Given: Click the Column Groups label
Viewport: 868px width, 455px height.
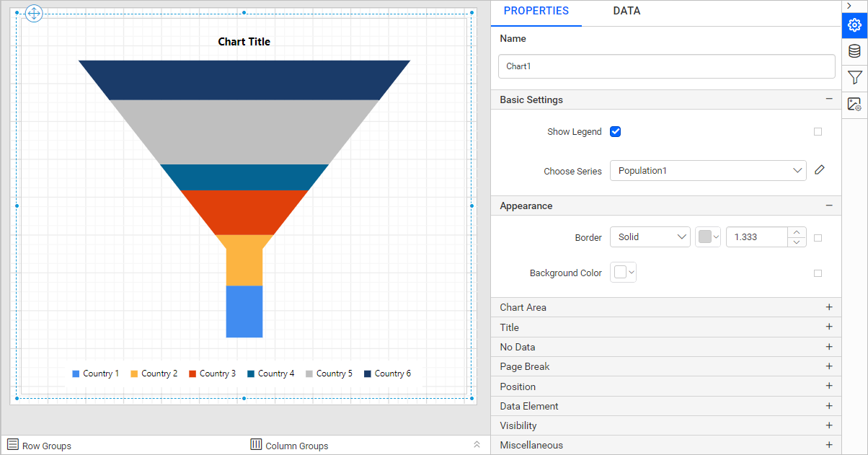Looking at the screenshot, I should point(297,446).
